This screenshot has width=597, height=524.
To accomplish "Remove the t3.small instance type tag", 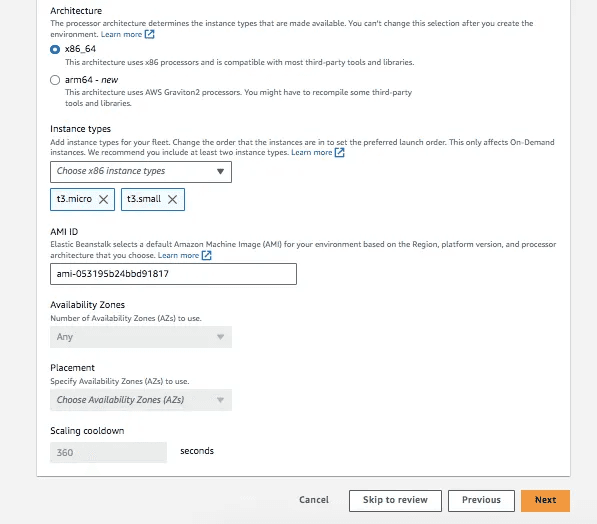I will [x=172, y=199].
